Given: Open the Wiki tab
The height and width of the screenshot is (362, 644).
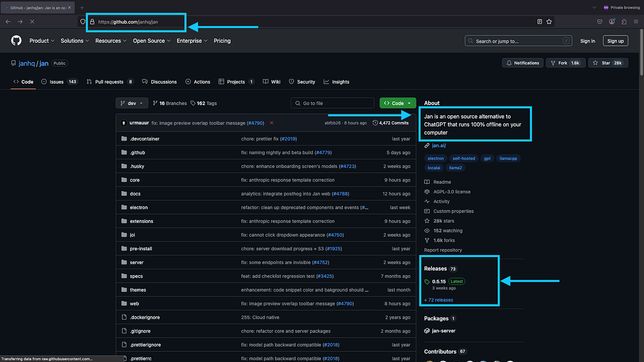Looking at the screenshot, I should point(272,82).
